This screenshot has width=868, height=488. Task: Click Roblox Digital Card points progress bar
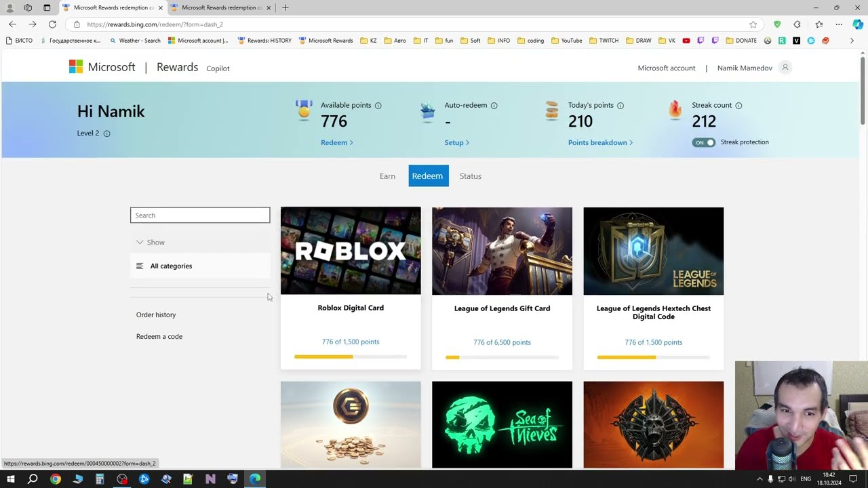tap(351, 357)
